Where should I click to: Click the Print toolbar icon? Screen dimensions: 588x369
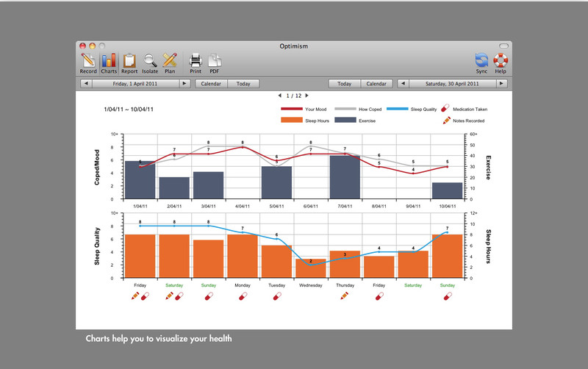[196, 63]
